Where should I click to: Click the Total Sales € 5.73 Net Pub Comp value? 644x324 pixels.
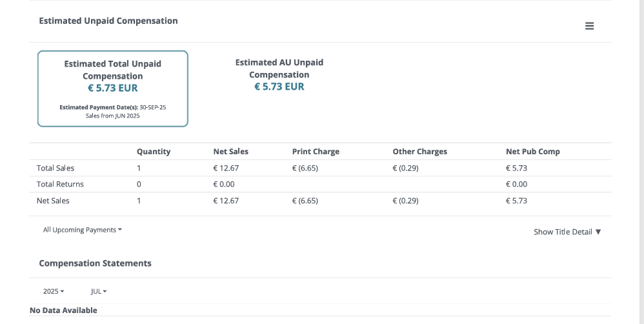tap(516, 168)
